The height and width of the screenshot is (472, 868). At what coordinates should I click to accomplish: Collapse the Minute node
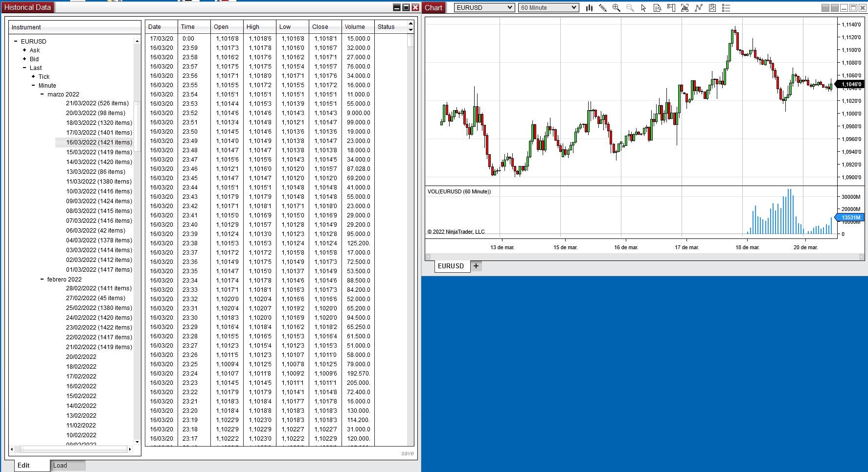coord(33,85)
